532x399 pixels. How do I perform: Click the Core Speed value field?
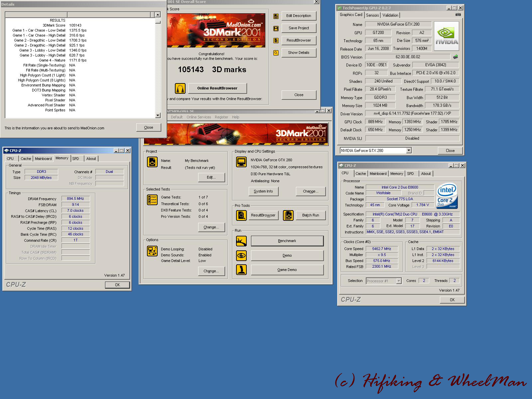(x=382, y=249)
